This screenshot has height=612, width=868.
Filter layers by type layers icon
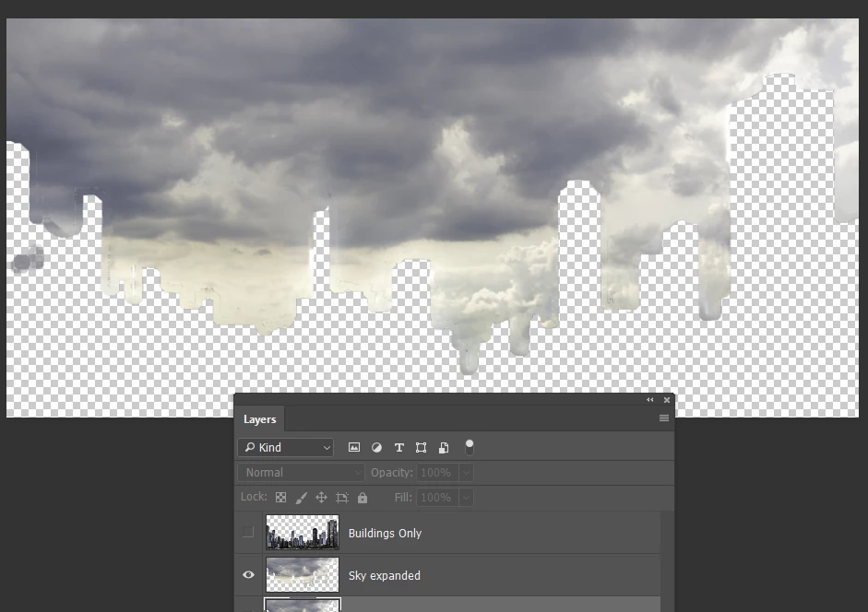pyautogui.click(x=399, y=448)
